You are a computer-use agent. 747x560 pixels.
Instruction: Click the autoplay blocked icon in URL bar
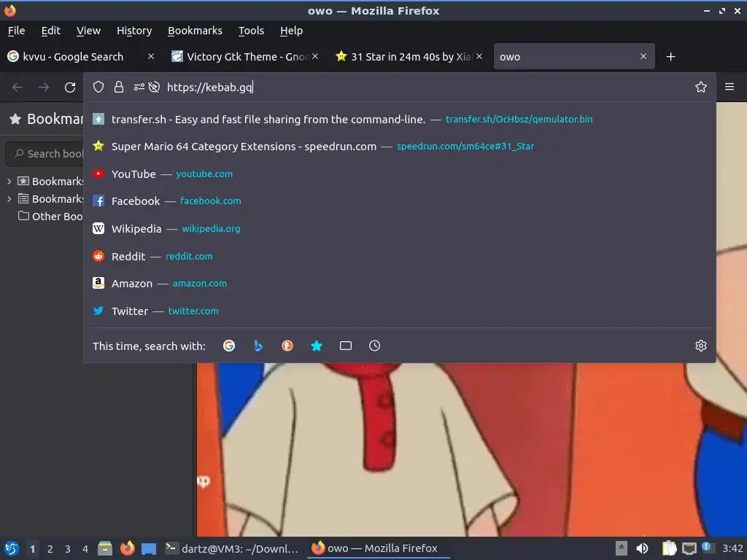pyautogui.click(x=154, y=87)
